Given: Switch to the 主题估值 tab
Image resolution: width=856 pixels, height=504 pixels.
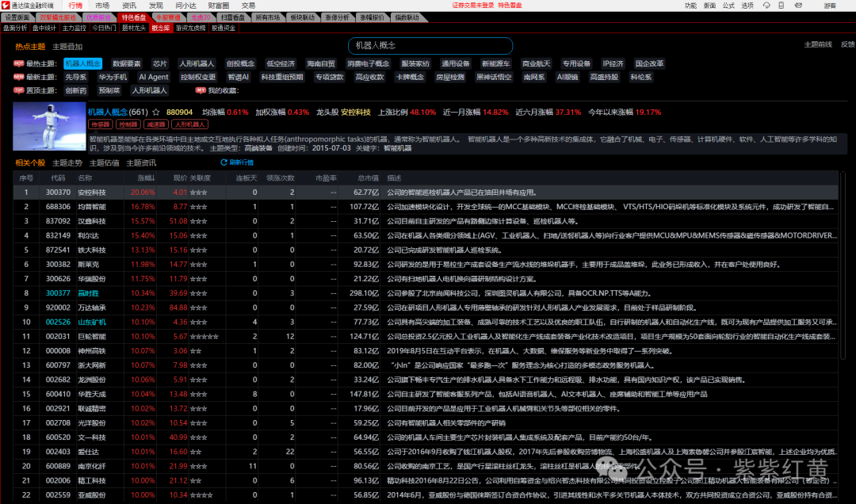Looking at the screenshot, I should (105, 162).
